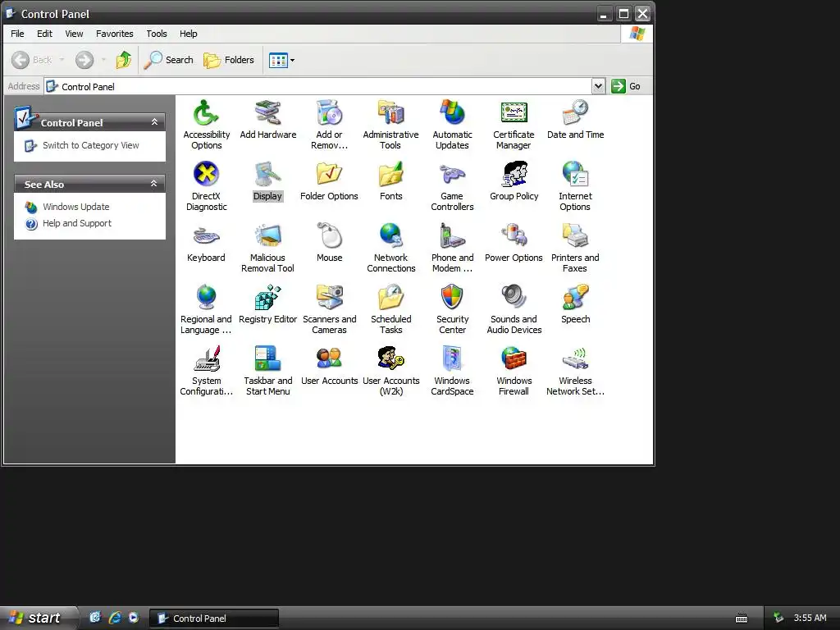
Task: Launch Registry Editor icon
Action: click(x=268, y=298)
